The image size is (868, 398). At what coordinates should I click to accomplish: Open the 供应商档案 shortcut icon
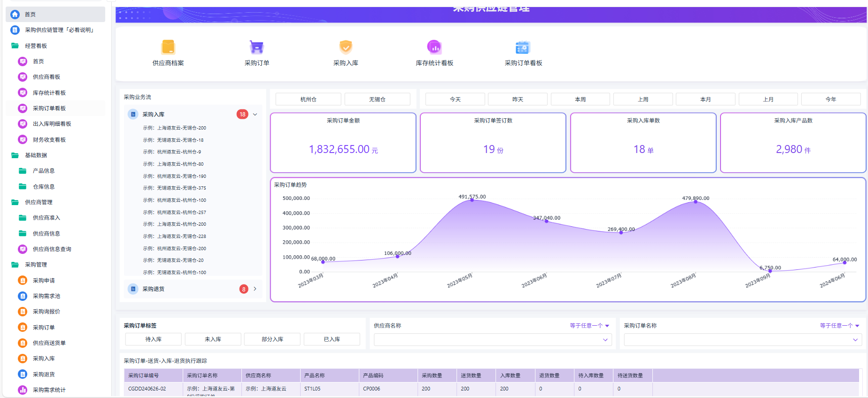[x=168, y=47]
